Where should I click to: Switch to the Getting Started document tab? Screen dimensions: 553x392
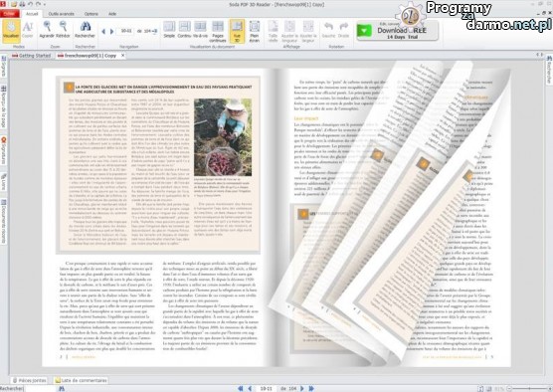pyautogui.click(x=32, y=56)
